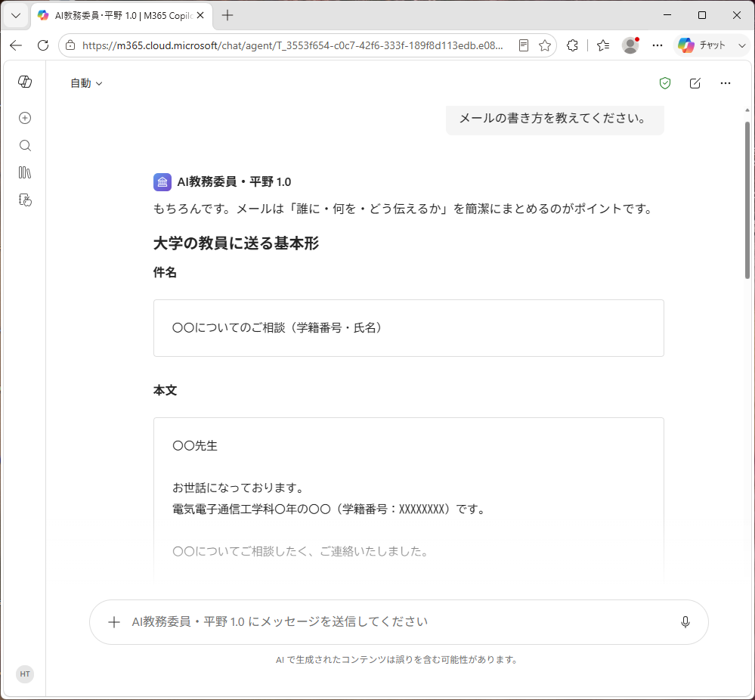Image resolution: width=755 pixels, height=700 pixels.
Task: Start voice input with microphone icon
Action: coord(685,622)
